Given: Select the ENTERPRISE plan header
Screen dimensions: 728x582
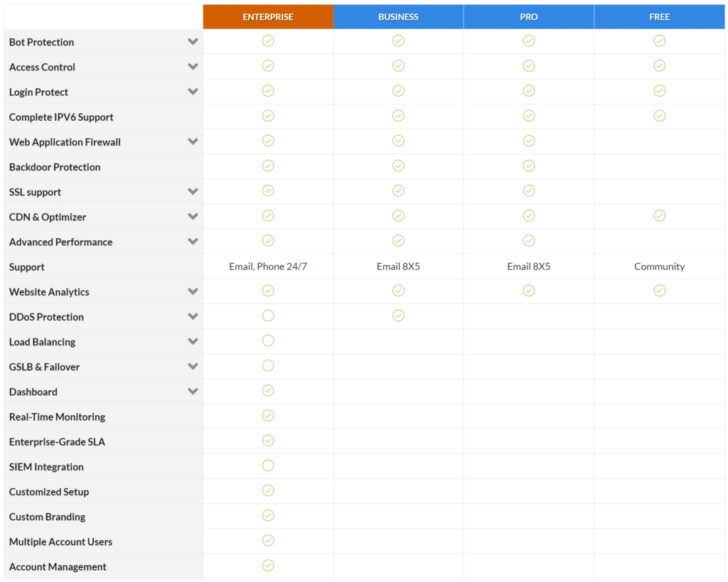Looking at the screenshot, I should (x=268, y=16).
